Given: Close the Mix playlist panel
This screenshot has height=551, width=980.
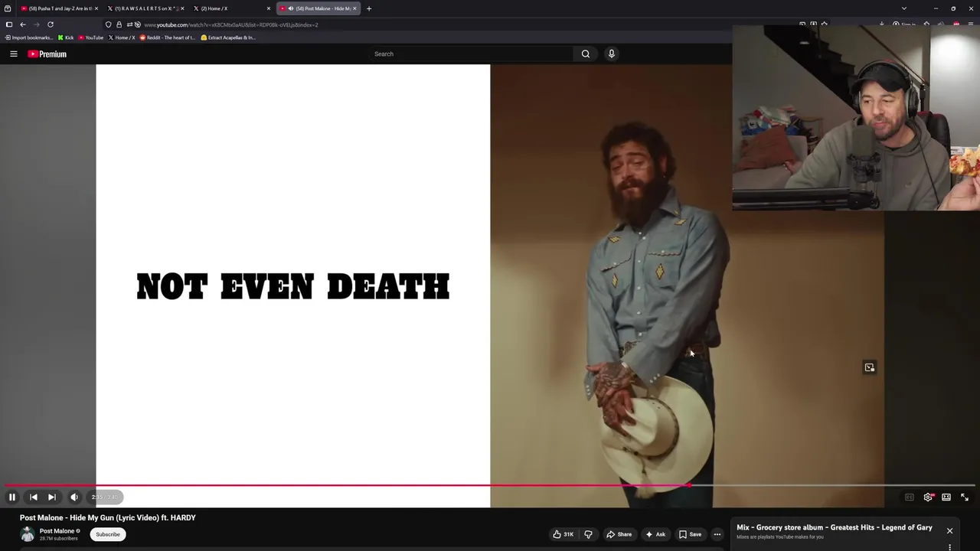Looking at the screenshot, I should coord(949,530).
